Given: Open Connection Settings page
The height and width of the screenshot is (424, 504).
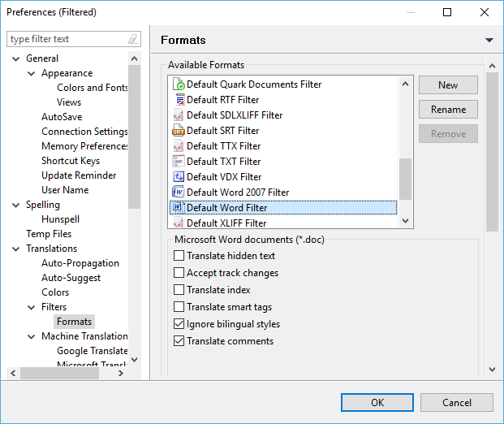Looking at the screenshot, I should pos(84,132).
